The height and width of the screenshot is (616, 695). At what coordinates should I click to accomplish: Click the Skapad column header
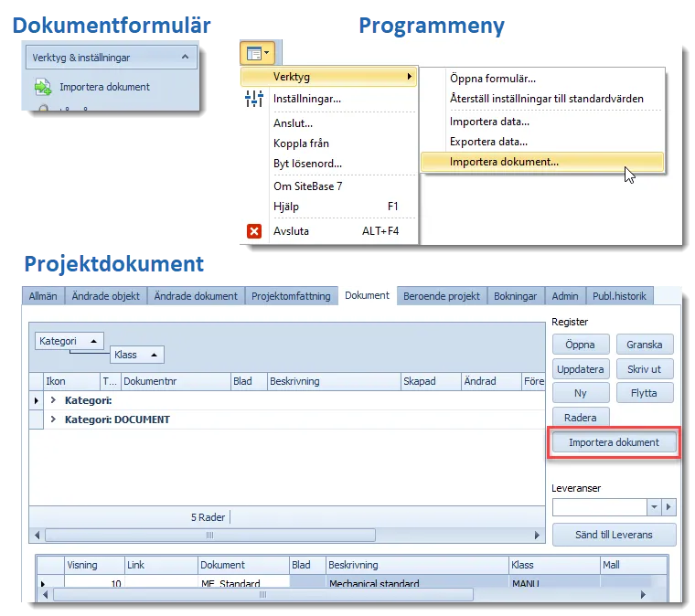click(431, 381)
